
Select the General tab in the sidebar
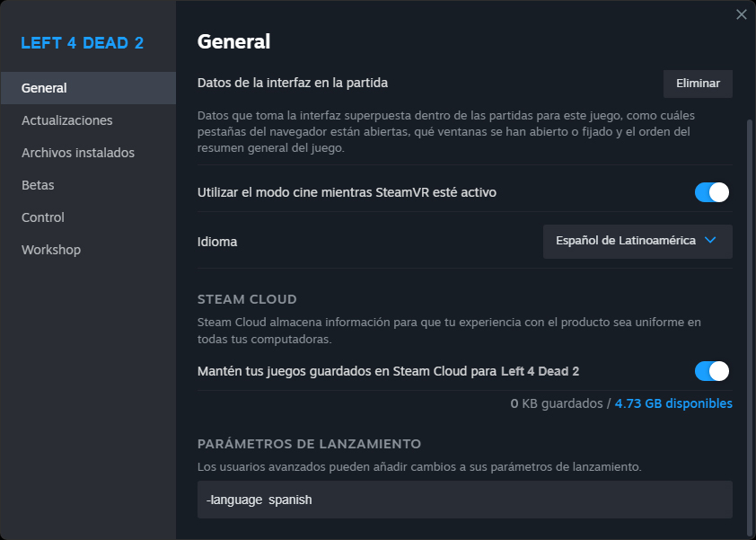[88, 88]
